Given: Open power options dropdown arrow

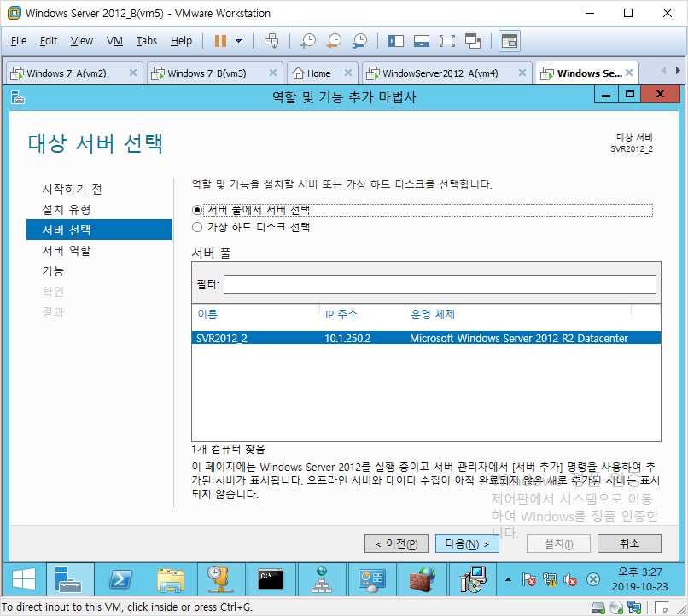Looking at the screenshot, I should (239, 41).
